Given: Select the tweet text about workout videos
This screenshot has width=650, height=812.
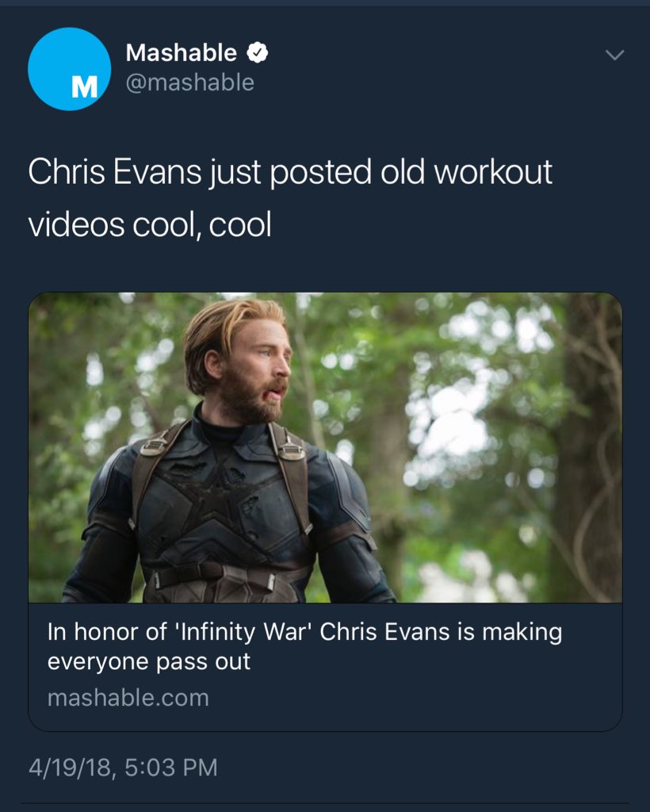Looking at the screenshot, I should click(x=290, y=197).
